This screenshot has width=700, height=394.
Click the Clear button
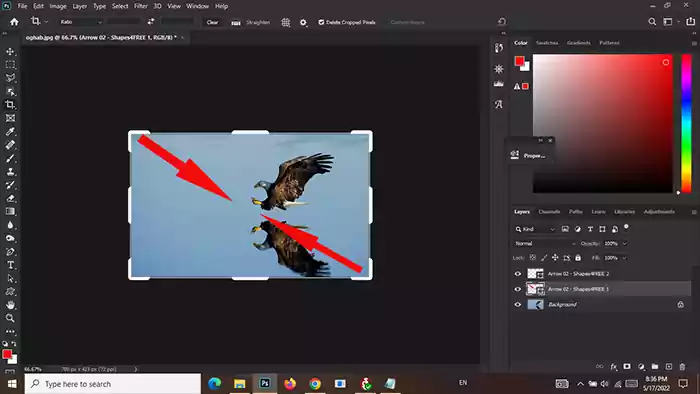(212, 22)
